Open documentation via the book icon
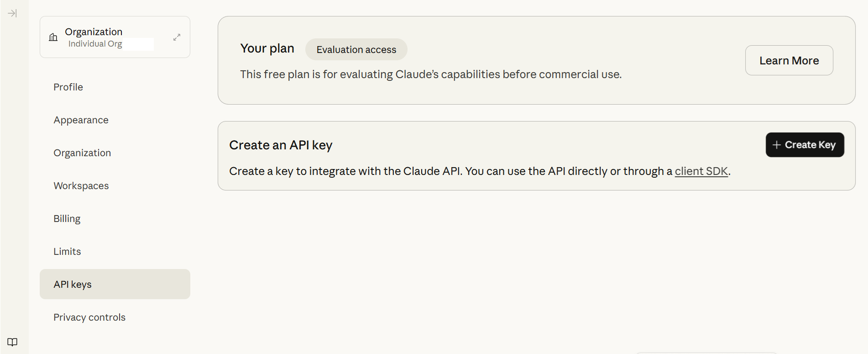868x354 pixels. 13,342
